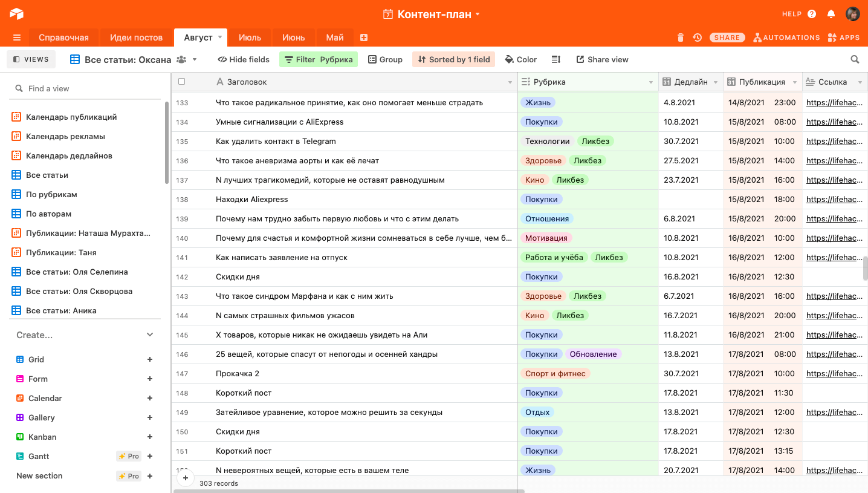
Task: Open the trash bin icon
Action: tap(681, 38)
